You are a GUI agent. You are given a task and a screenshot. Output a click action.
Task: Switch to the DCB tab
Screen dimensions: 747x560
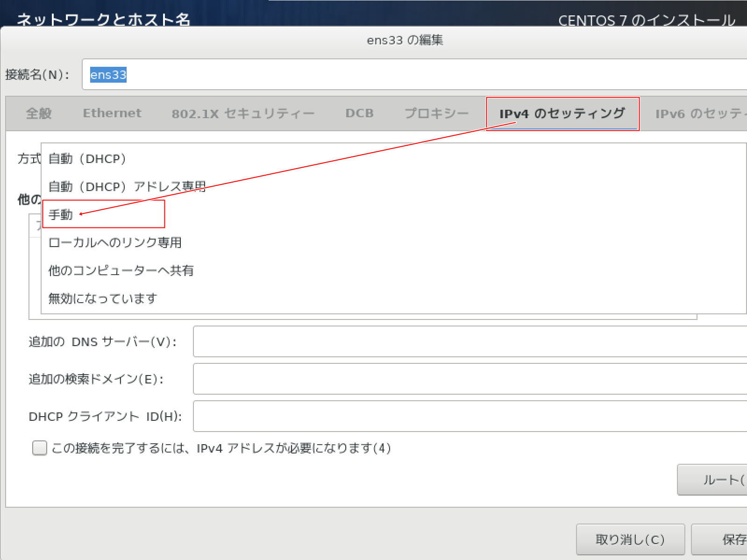pyautogui.click(x=359, y=113)
